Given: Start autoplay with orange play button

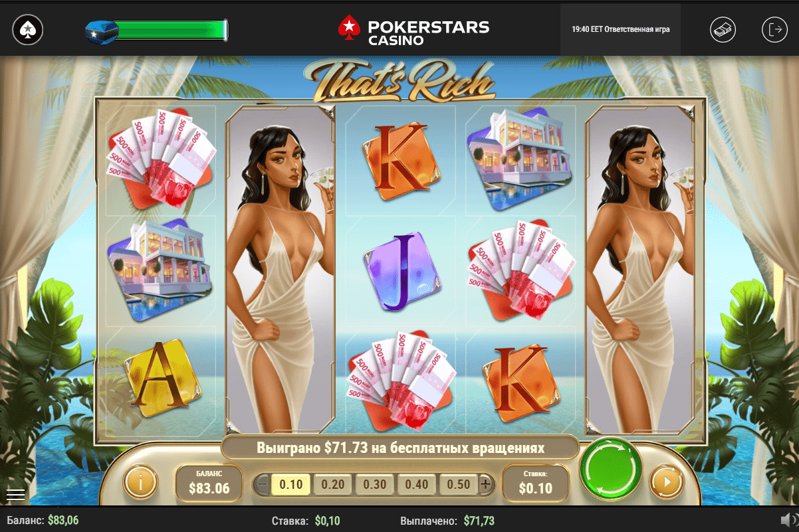Looking at the screenshot, I should [x=667, y=482].
